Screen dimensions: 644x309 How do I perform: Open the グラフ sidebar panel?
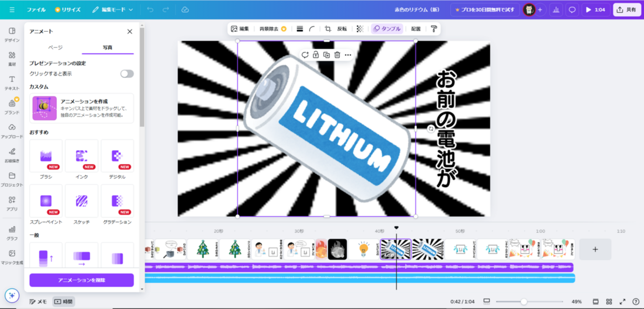pyautogui.click(x=12, y=233)
